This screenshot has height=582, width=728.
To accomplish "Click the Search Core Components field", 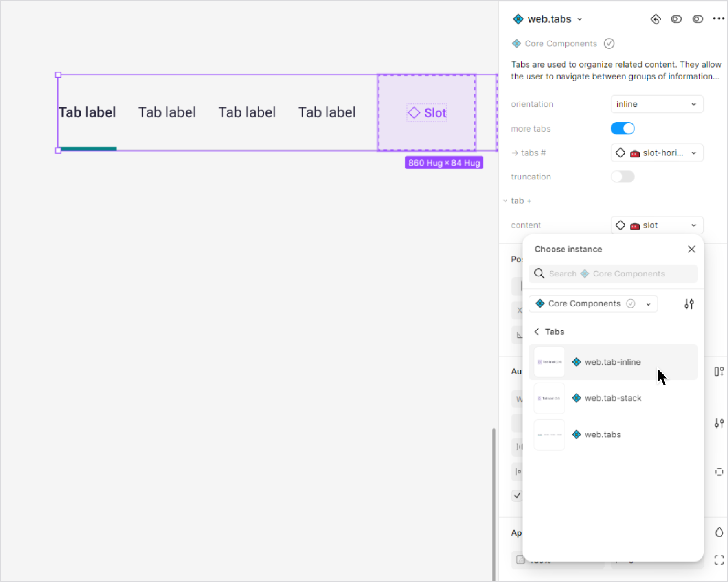I will (x=621, y=274).
